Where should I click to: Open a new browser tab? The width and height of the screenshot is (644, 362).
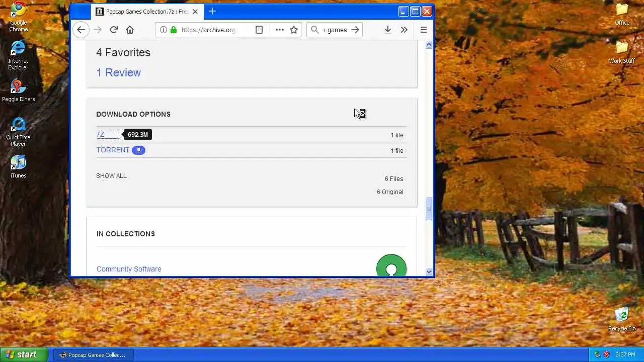click(212, 11)
